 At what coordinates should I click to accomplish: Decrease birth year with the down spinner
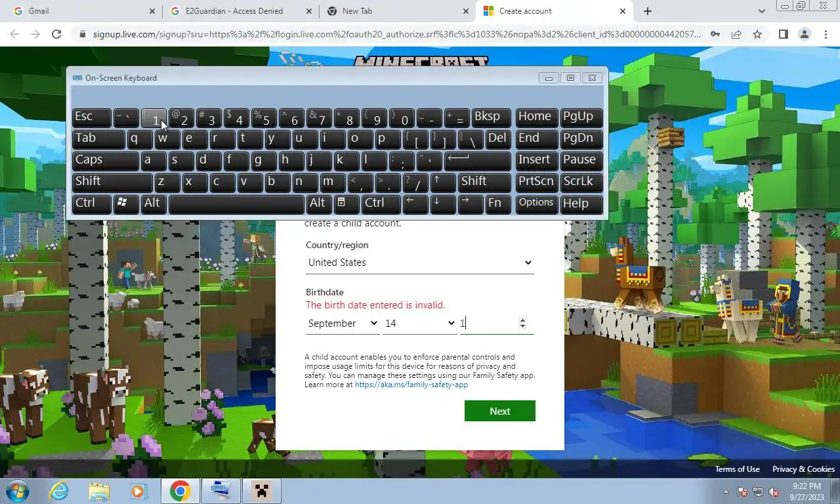[x=522, y=326]
